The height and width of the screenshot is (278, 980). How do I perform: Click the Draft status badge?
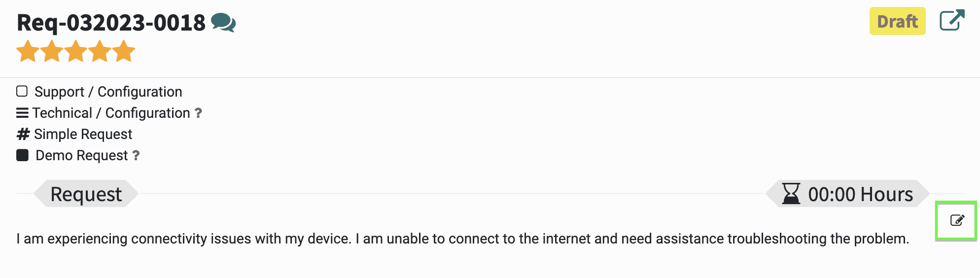[897, 21]
